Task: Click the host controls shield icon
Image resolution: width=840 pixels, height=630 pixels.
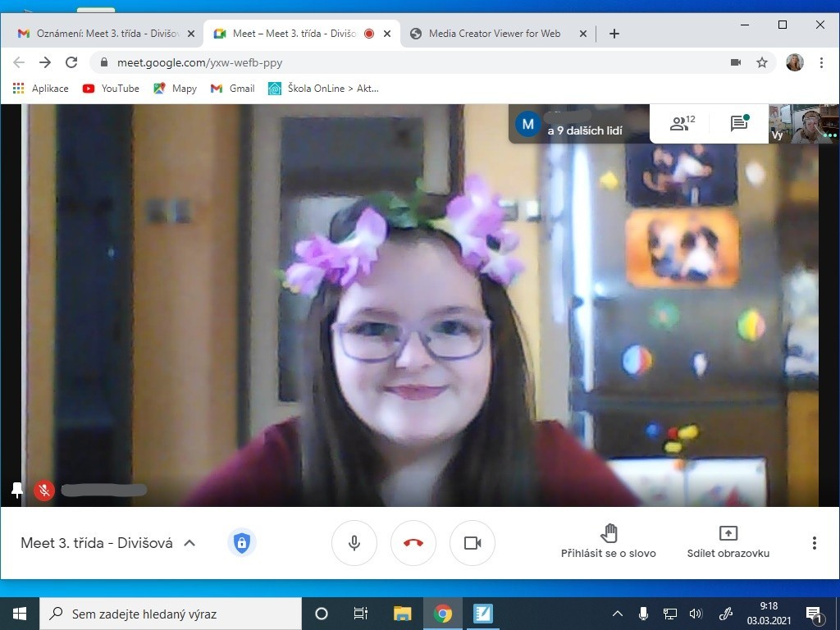Action: point(241,543)
